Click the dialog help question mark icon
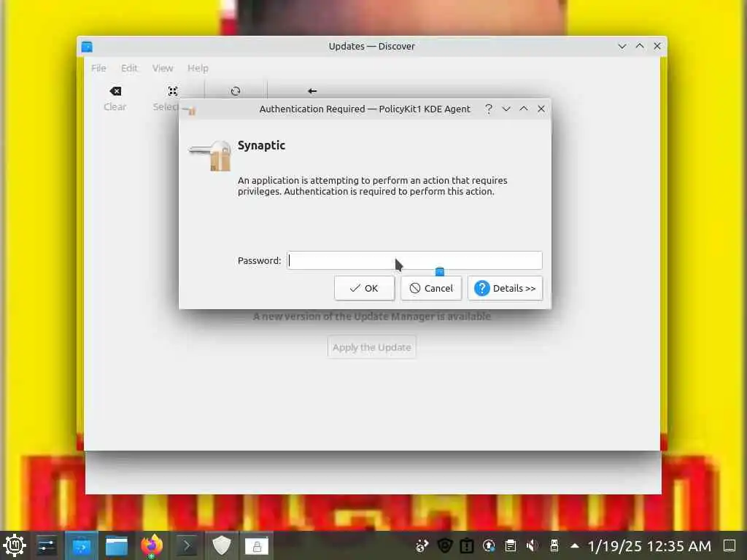This screenshot has width=747, height=560. [x=488, y=109]
